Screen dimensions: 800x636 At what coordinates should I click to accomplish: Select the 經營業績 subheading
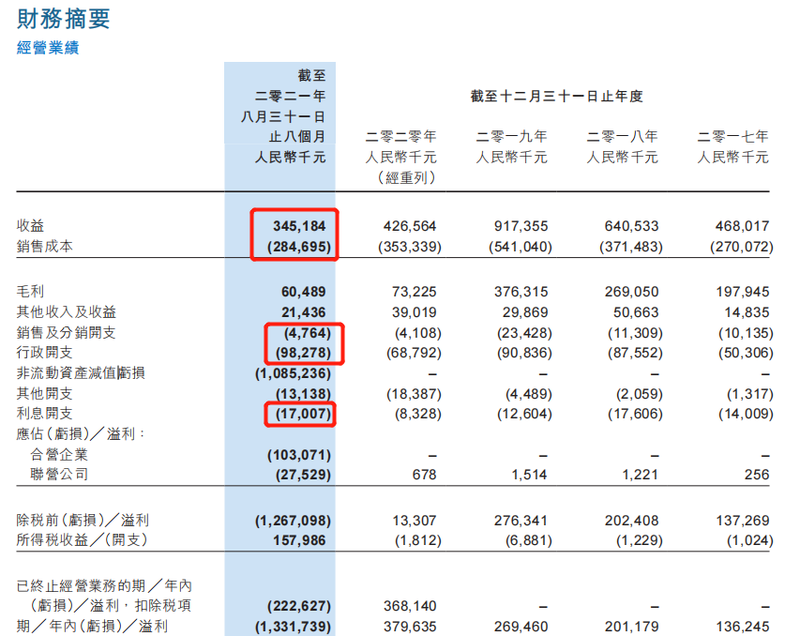(x=47, y=47)
